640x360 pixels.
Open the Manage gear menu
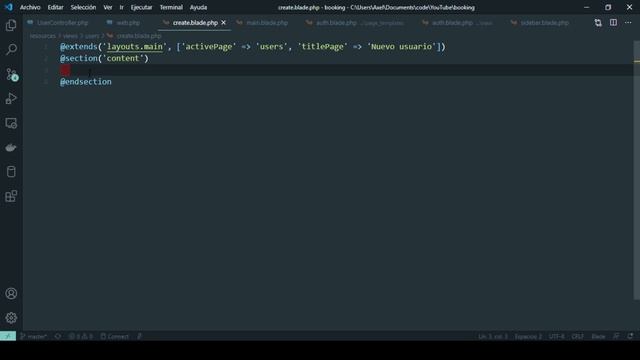tap(11, 318)
